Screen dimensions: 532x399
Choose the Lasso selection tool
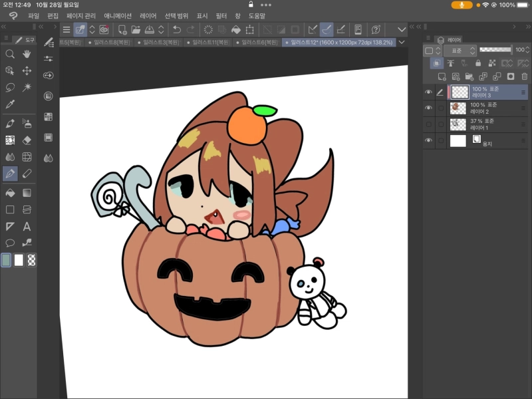coord(10,88)
